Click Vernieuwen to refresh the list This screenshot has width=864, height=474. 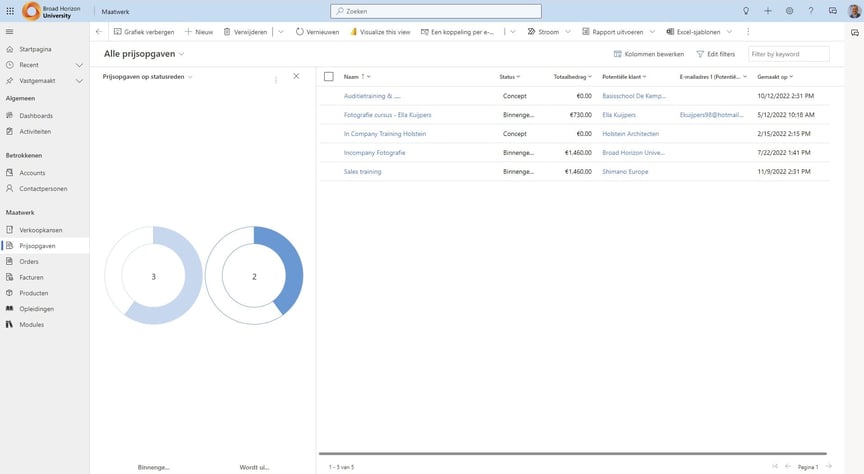(317, 32)
